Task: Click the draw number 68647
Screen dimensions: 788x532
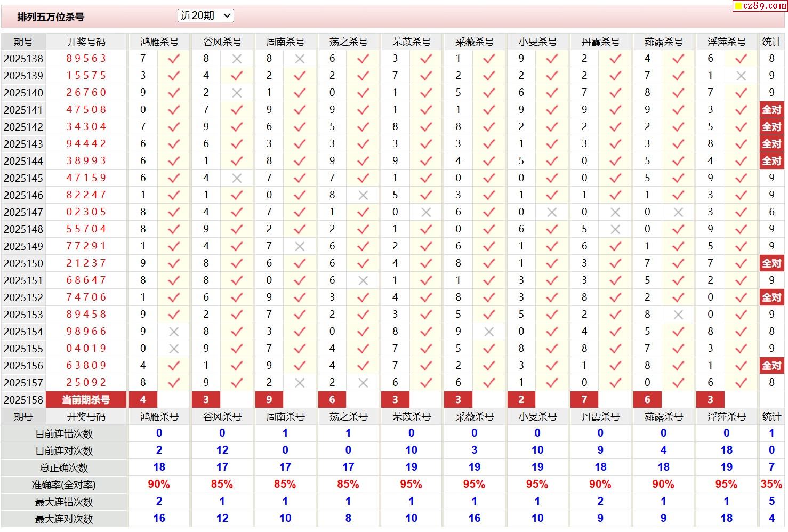Action: [x=86, y=280]
